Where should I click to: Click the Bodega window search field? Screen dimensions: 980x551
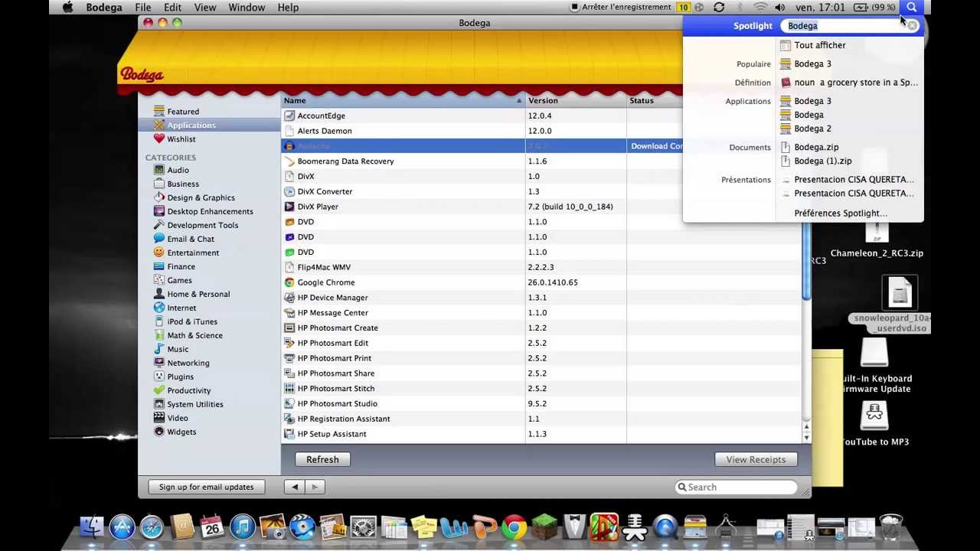click(736, 487)
